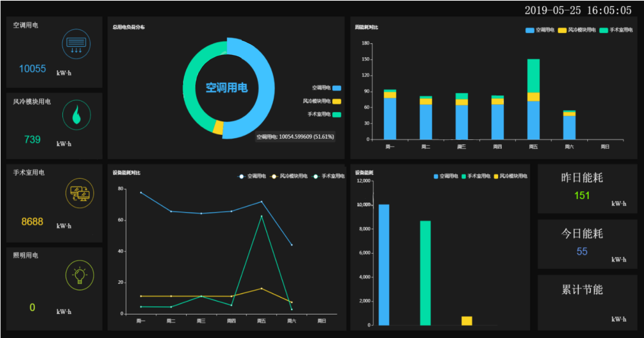Click blue 空调用电 swatch in donut chart legend

(x=337, y=88)
